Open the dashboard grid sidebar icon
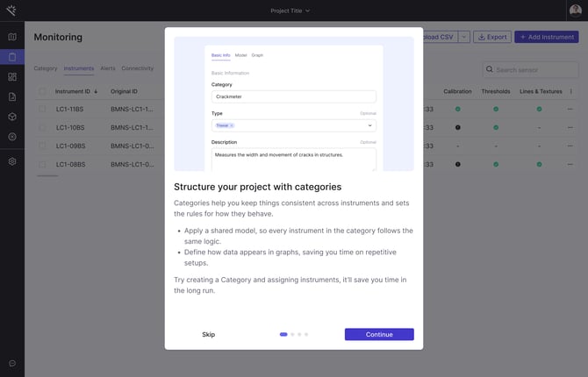The height and width of the screenshot is (377, 588). pos(12,77)
